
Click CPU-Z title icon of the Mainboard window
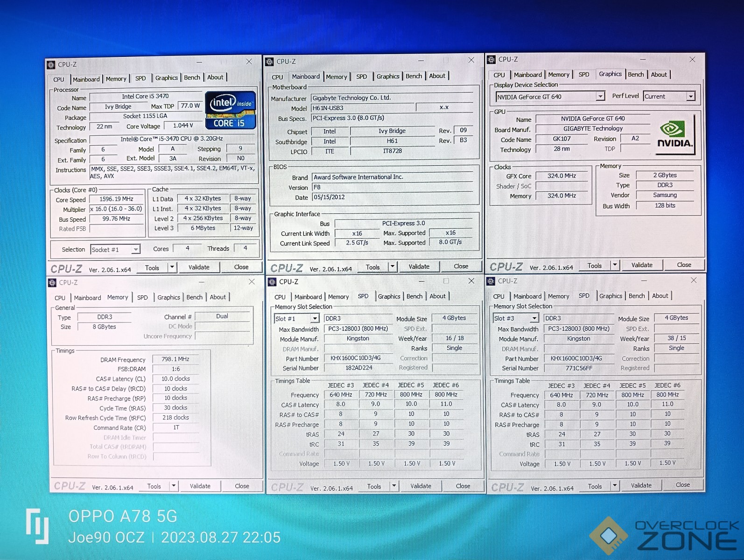(269, 62)
